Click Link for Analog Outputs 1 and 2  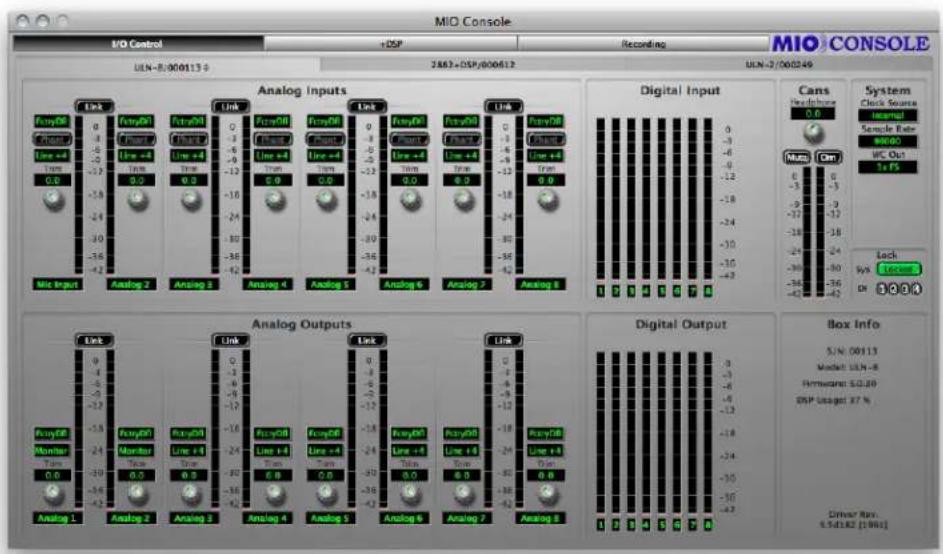pos(94,340)
